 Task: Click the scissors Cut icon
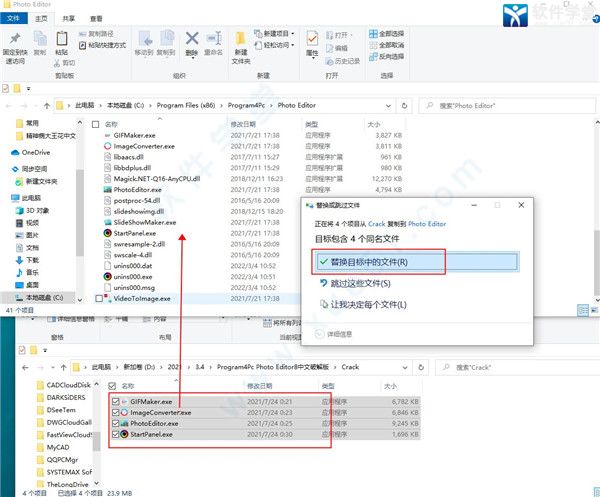click(57, 63)
